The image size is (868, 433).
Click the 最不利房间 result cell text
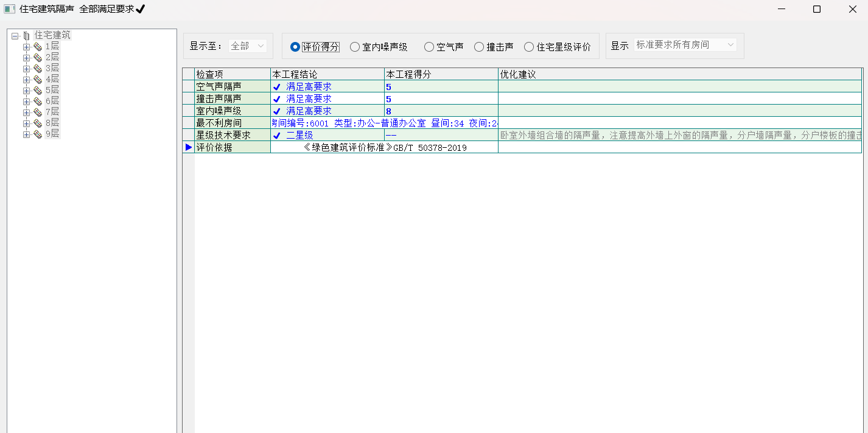click(x=385, y=123)
